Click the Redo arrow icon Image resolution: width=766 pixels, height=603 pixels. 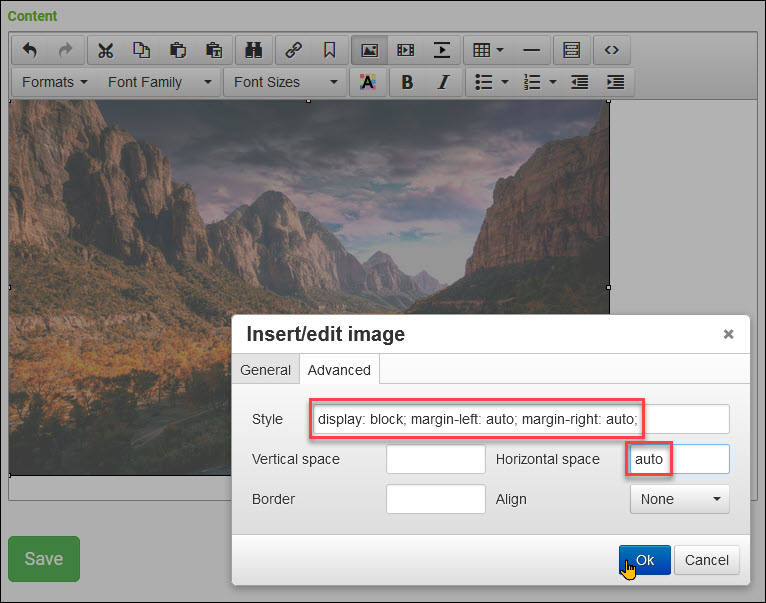[x=65, y=50]
